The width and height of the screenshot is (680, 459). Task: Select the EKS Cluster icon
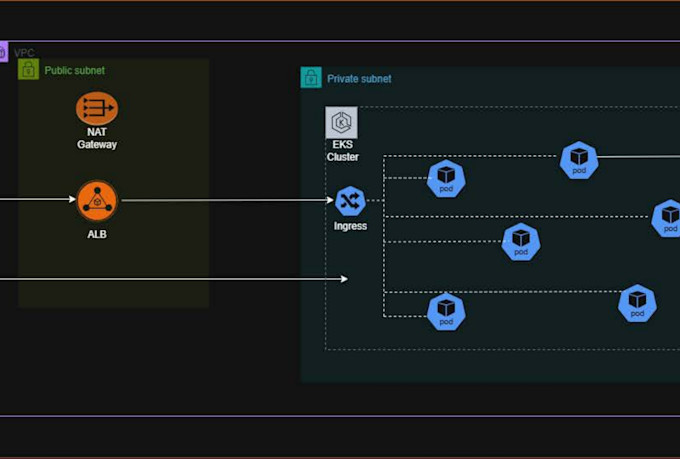(x=342, y=123)
